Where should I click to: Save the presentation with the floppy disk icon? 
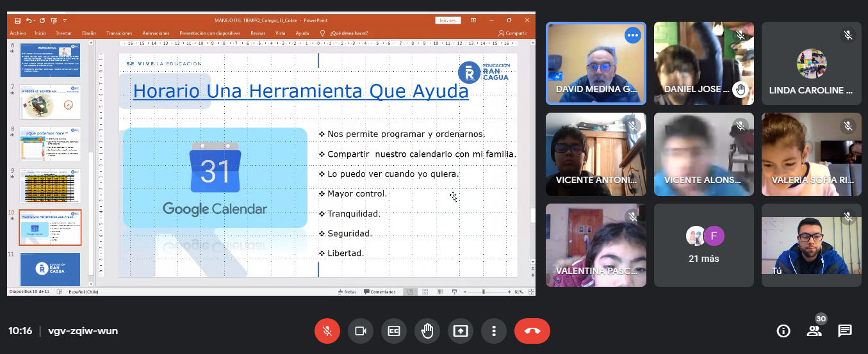point(17,20)
